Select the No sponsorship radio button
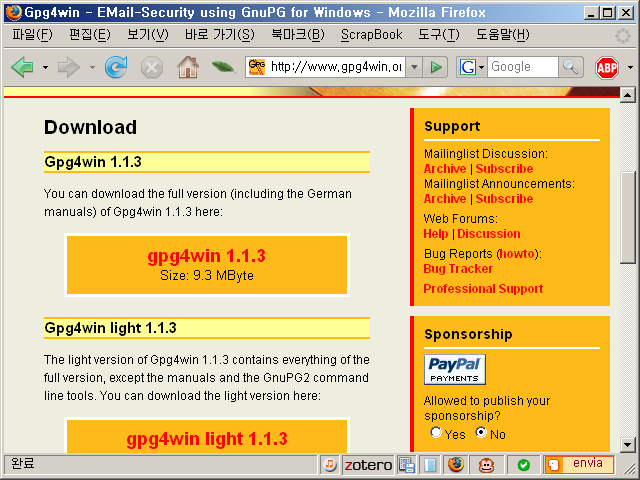The width and height of the screenshot is (640, 480). (x=481, y=432)
